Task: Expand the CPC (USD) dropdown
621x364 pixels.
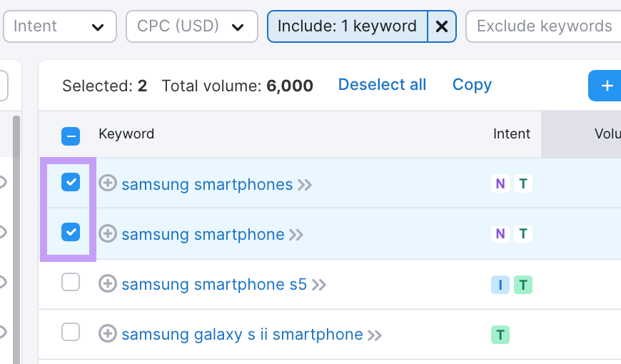Action: coord(191,27)
